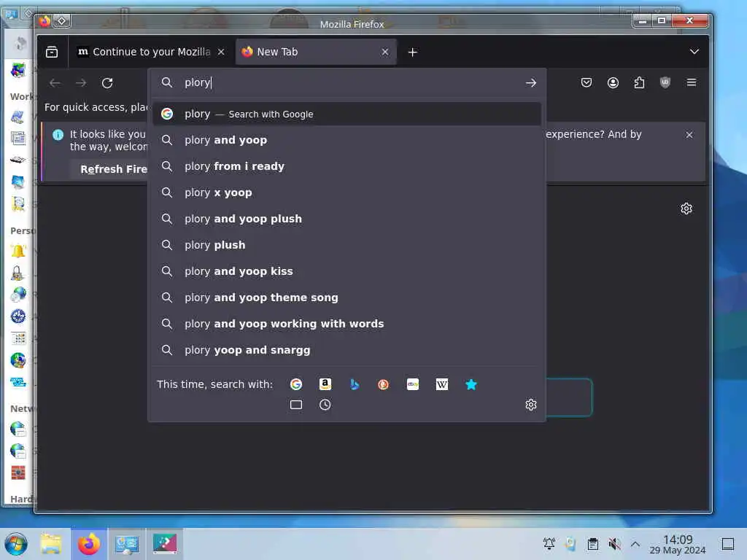This screenshot has width=747, height=560.
Task: Open Firefox View icon
Action: [52, 52]
